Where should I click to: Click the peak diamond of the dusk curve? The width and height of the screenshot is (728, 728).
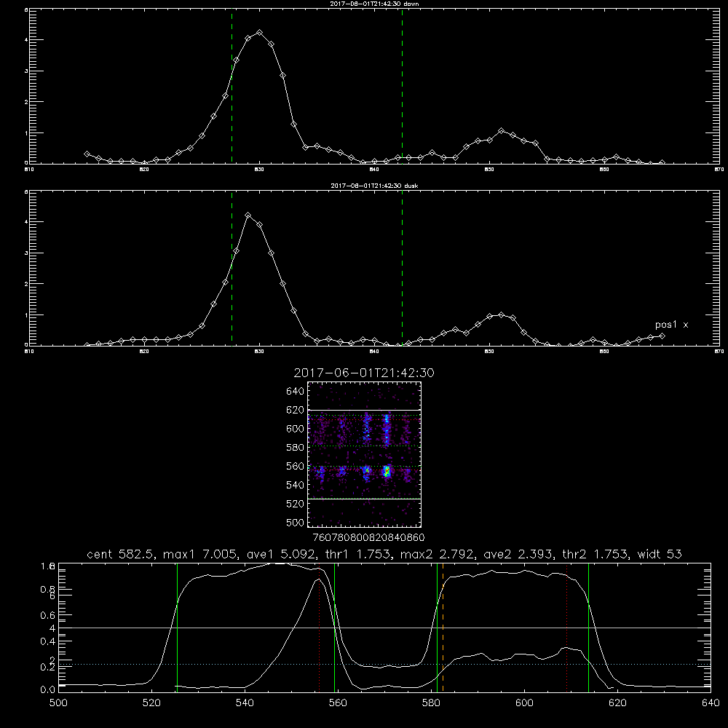point(248,215)
